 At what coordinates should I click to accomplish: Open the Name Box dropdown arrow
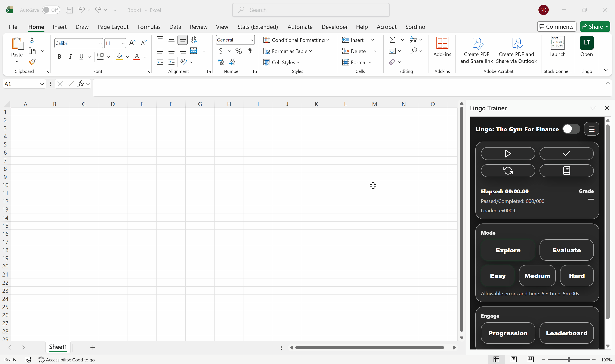(x=42, y=84)
